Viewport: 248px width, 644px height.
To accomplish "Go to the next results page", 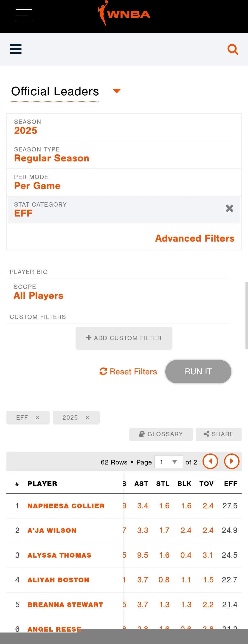I will click(x=231, y=461).
